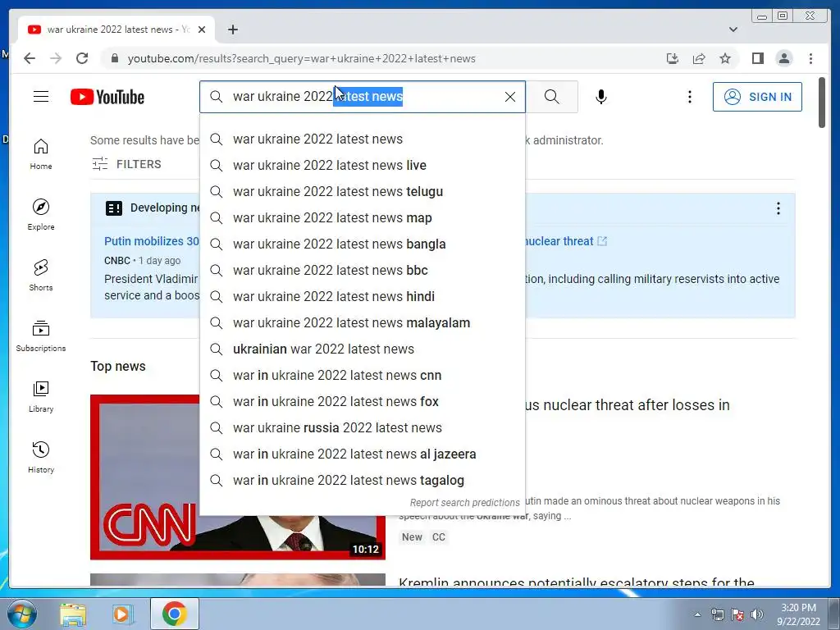Image resolution: width=840 pixels, height=630 pixels.
Task: Select 'ukrainian war 2022 latest news' suggestion
Action: pos(362,349)
